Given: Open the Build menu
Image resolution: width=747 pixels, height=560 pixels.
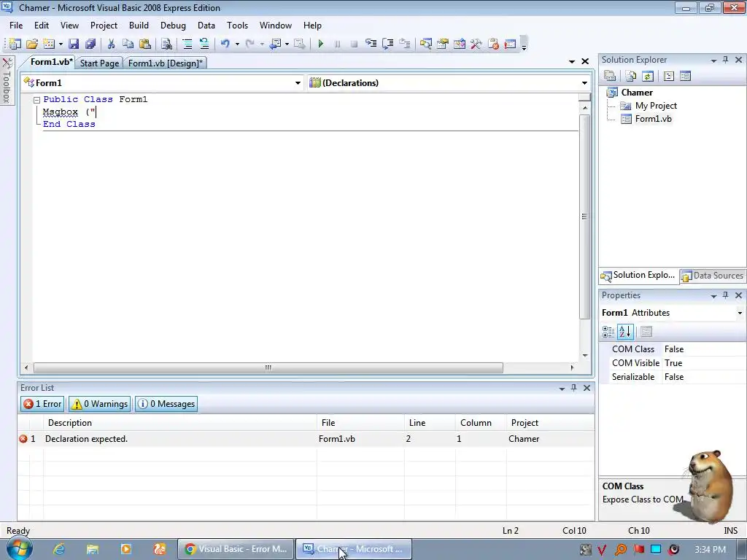Looking at the screenshot, I should [x=139, y=26].
